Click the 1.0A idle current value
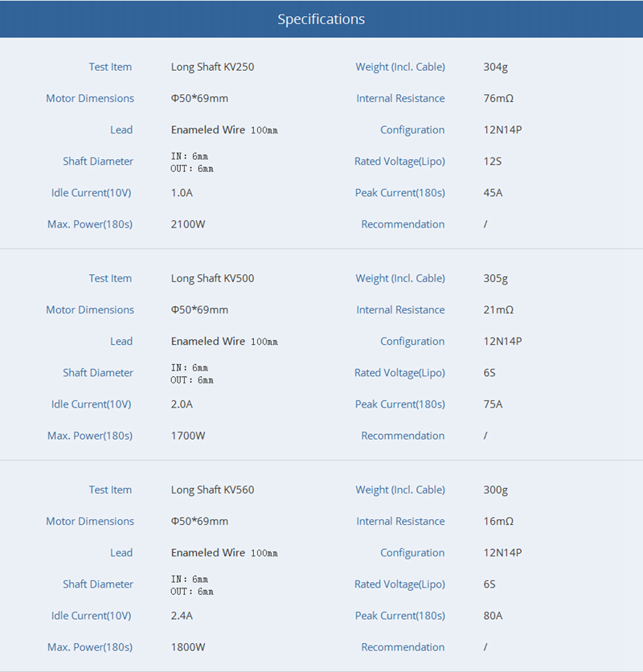The width and height of the screenshot is (643, 672). [x=182, y=193]
